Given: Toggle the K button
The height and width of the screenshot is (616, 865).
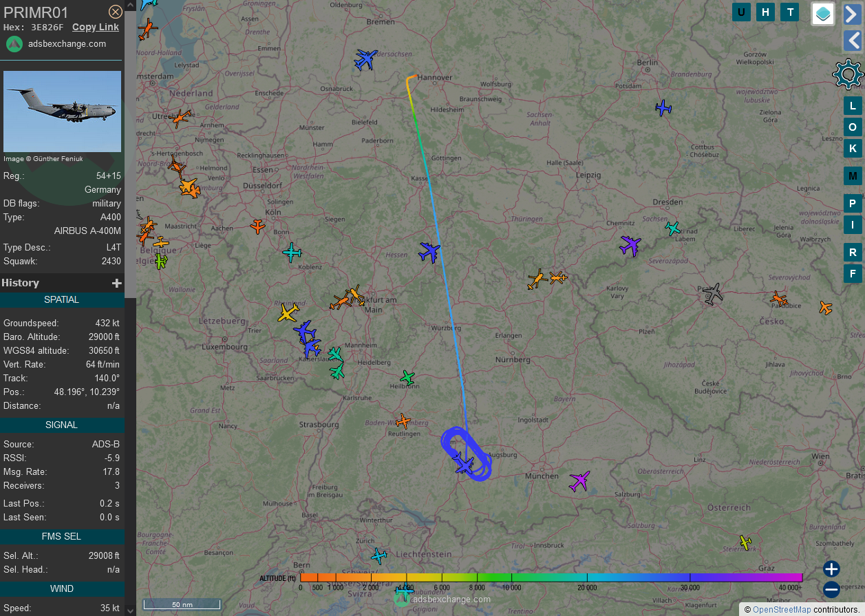Looking at the screenshot, I should [853, 148].
